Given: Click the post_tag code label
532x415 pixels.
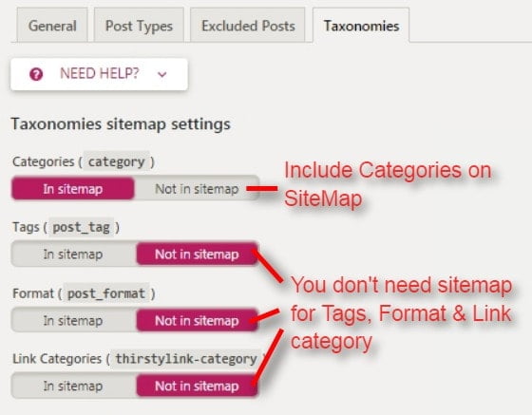Looking at the screenshot, I should [82, 227].
